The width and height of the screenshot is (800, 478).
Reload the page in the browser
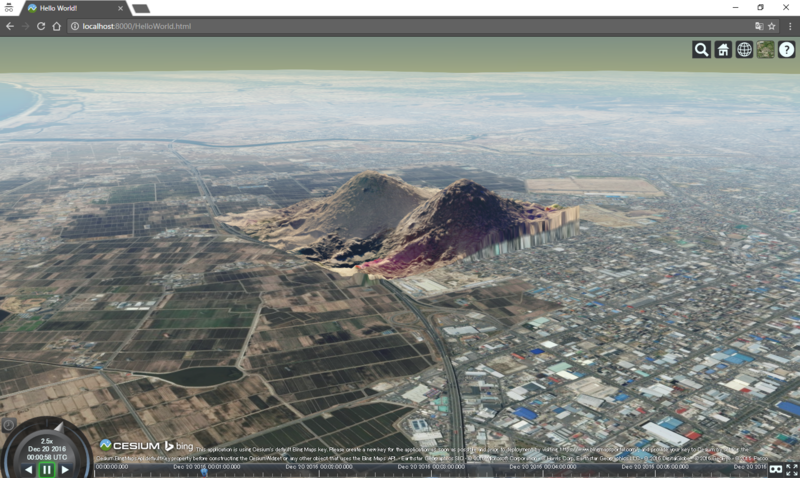click(41, 26)
